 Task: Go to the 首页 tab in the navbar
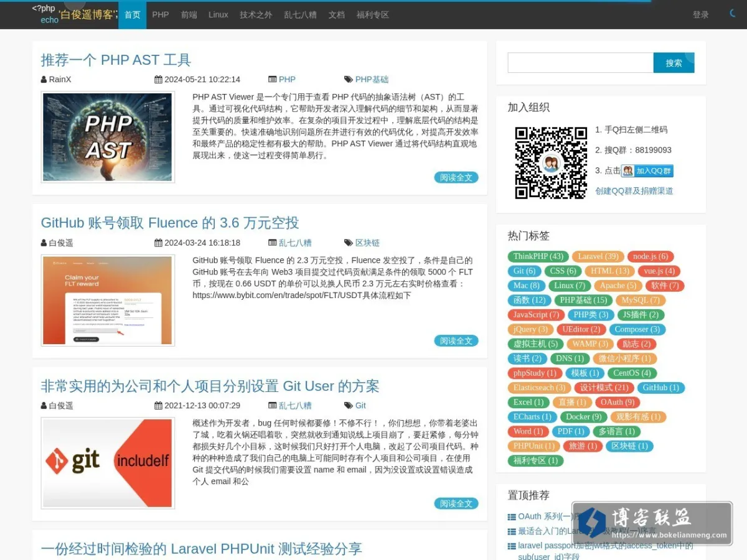point(133,15)
